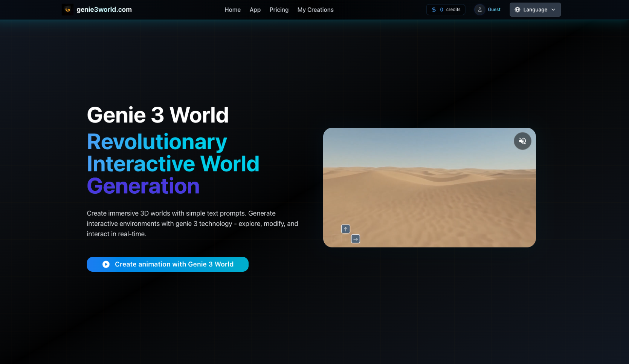Open the App navigation item
629x364 pixels.
[x=255, y=10]
